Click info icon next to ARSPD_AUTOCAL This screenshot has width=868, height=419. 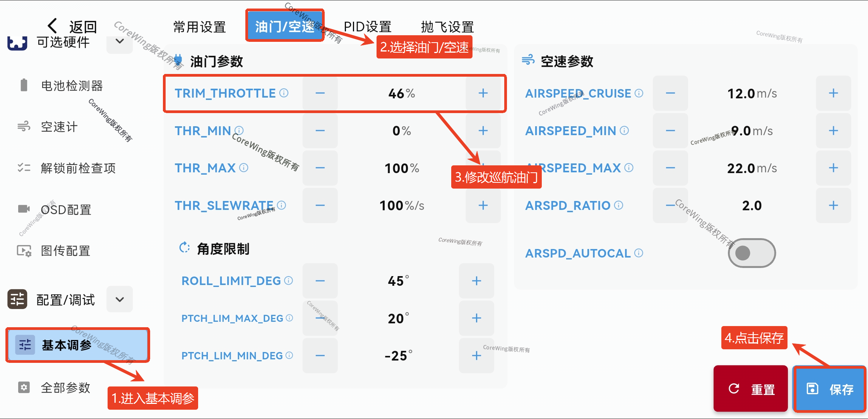pyautogui.click(x=639, y=253)
